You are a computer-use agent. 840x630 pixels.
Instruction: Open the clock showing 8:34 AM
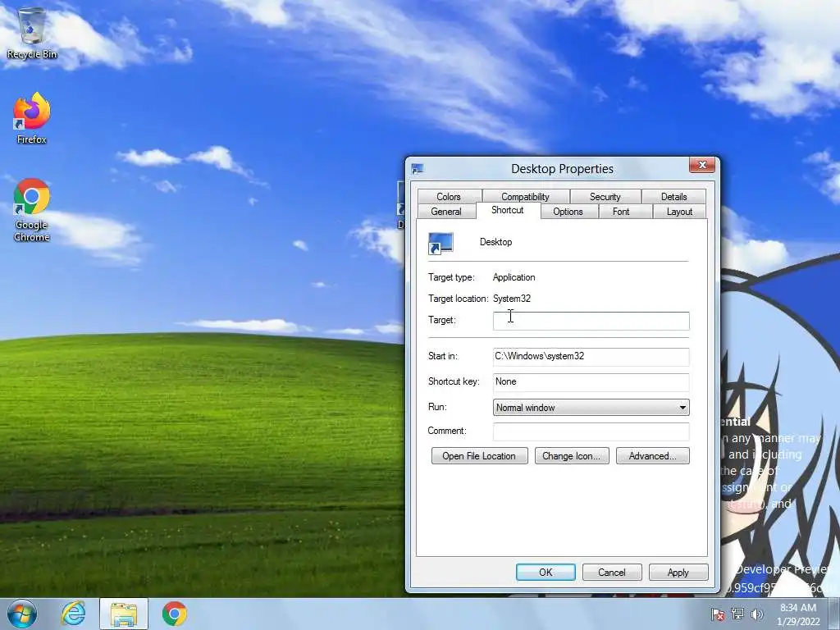click(798, 614)
